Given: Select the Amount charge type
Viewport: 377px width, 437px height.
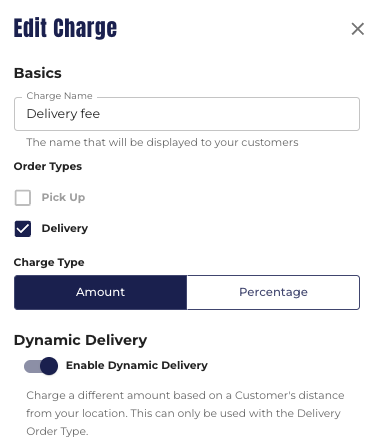Looking at the screenshot, I should (x=100, y=292).
